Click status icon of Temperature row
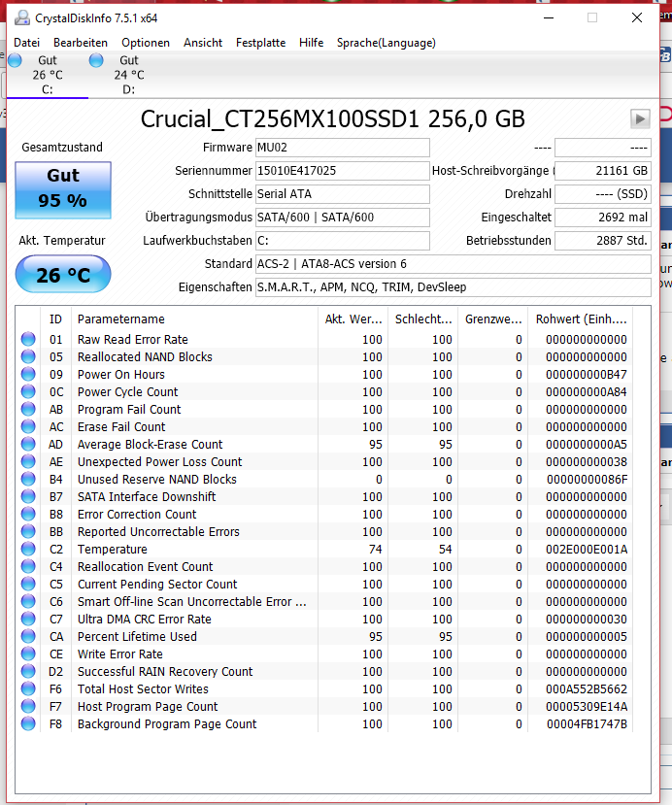Screen dimensions: 672x805 28,549
